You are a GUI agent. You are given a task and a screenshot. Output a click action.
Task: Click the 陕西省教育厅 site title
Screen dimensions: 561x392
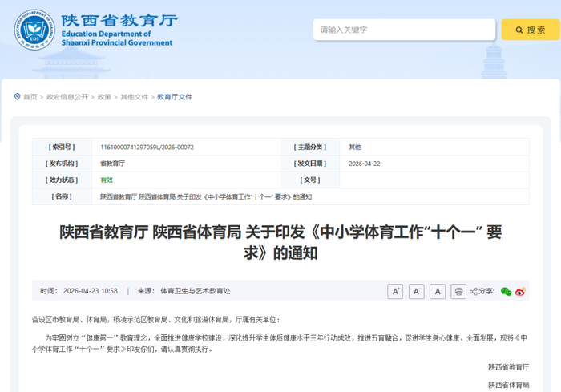(x=119, y=21)
